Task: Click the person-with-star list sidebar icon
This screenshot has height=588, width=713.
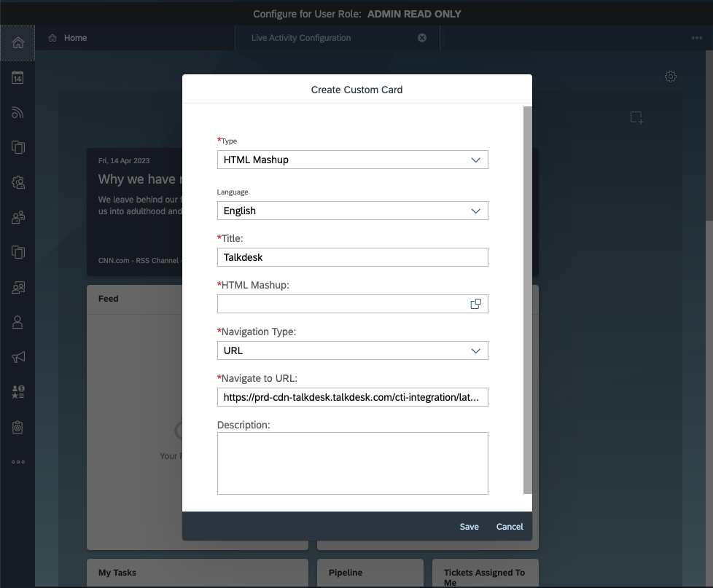Action: (17, 392)
